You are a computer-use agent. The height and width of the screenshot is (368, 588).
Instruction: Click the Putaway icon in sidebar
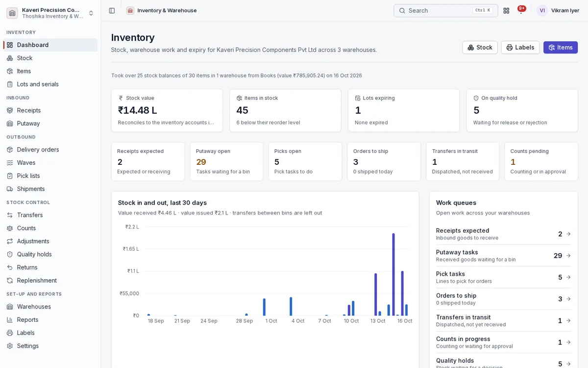[10, 123]
